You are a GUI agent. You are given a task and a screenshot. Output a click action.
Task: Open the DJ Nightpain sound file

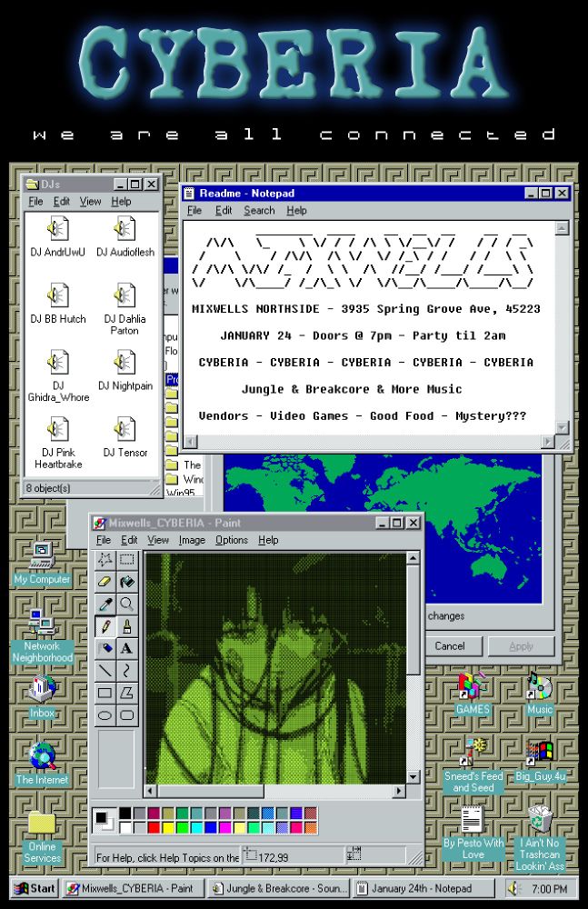click(x=125, y=371)
